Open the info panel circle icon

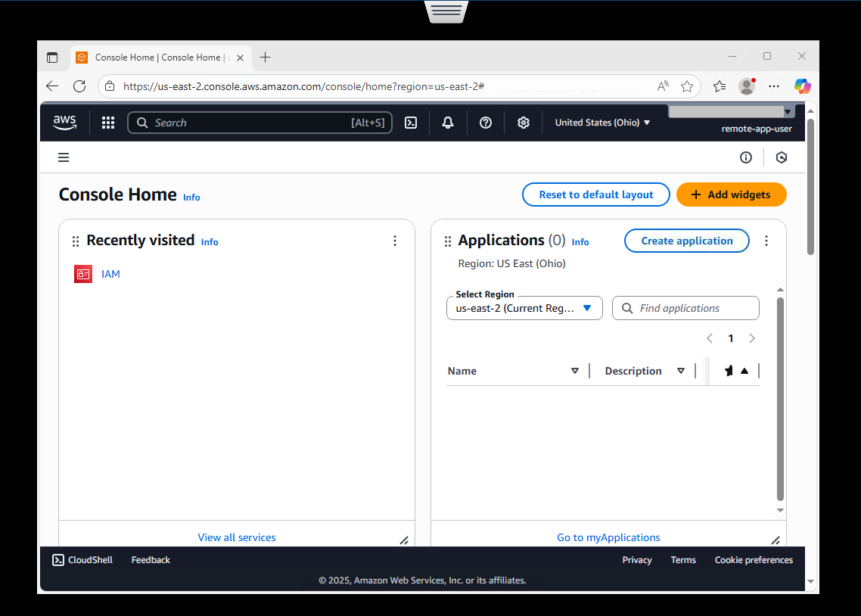pyautogui.click(x=746, y=157)
